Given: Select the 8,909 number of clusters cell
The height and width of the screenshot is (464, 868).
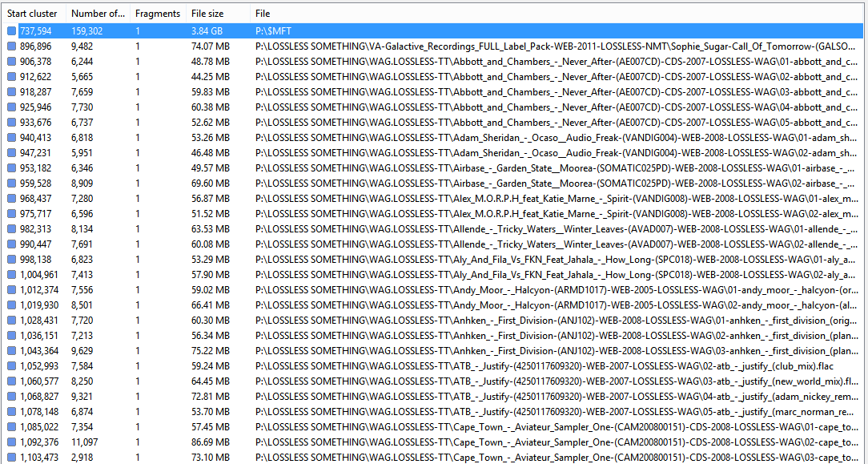Looking at the screenshot, I should (x=82, y=182).
